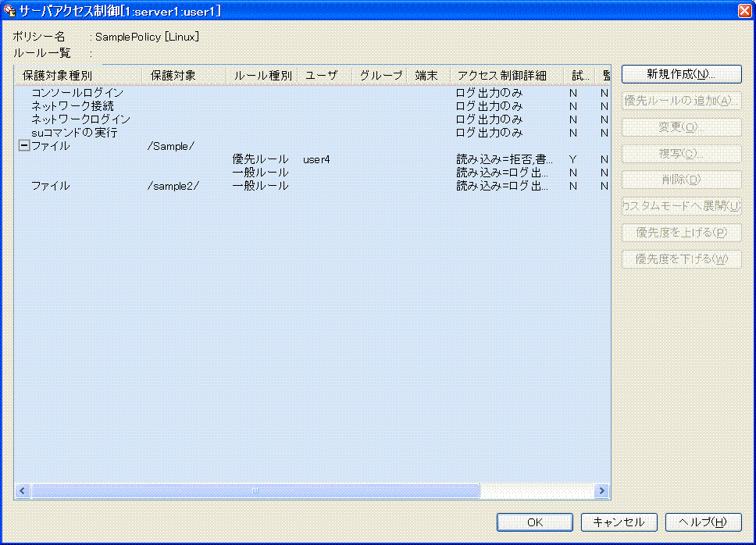The height and width of the screenshot is (545, 756).
Task: Click the left arrow of horizontal scrollbar
Action: (x=22, y=490)
